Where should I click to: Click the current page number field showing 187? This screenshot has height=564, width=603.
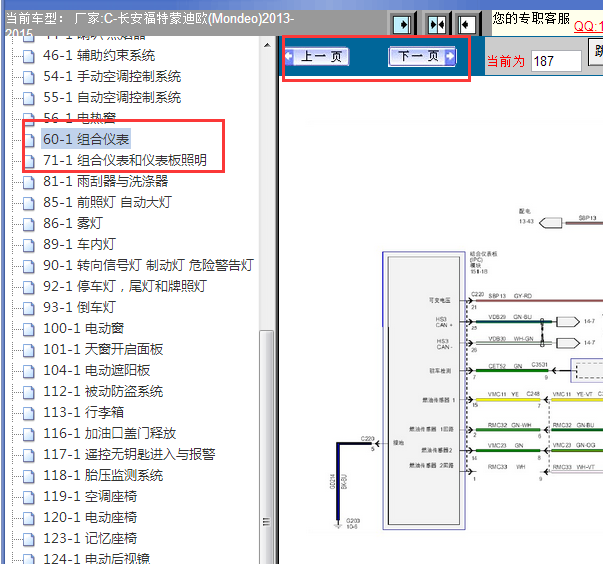point(555,61)
